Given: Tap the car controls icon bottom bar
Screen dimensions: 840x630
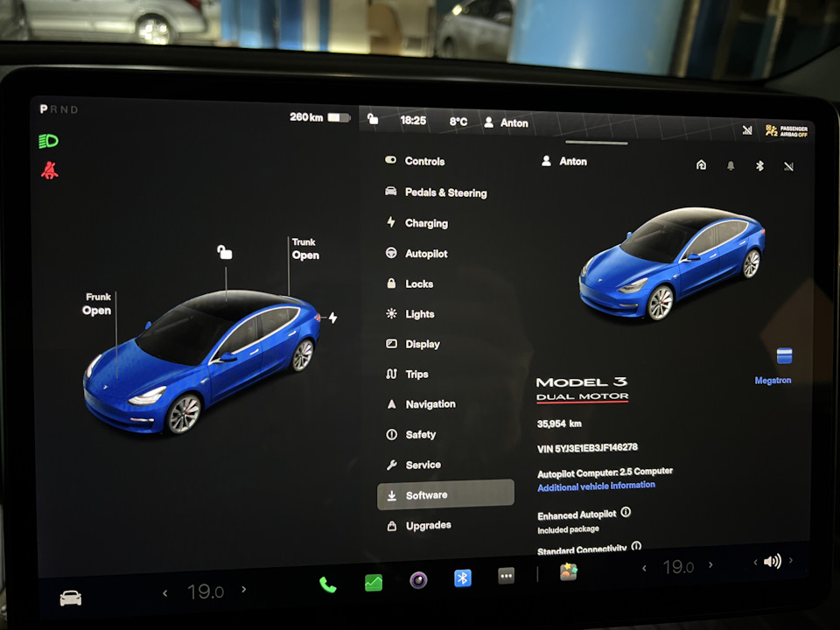Looking at the screenshot, I should [x=71, y=598].
